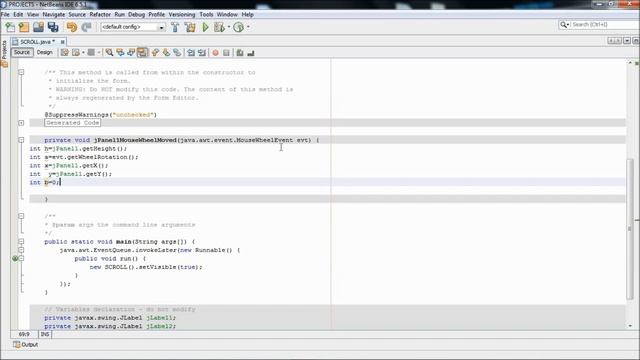Toggle the INS insert mode indicator
Viewport: 640px width, 360px height.
45,334
